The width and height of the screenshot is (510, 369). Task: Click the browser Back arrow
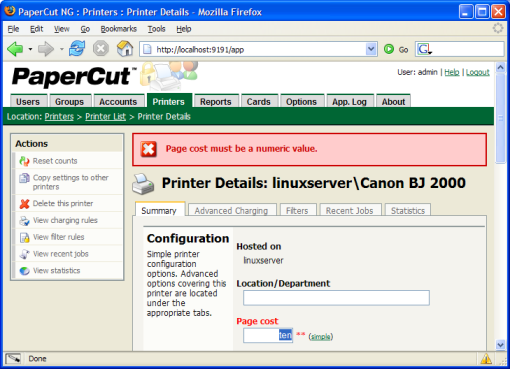pyautogui.click(x=15, y=49)
